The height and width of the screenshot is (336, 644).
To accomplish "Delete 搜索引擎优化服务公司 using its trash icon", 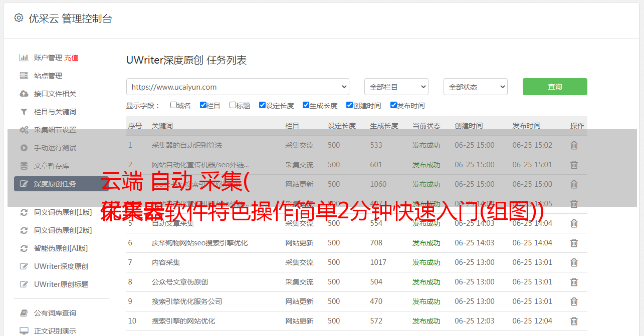I will [x=574, y=301].
